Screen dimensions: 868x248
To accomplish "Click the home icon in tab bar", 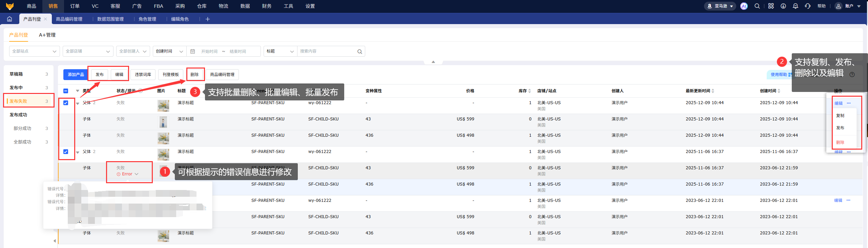I will 9,19.
